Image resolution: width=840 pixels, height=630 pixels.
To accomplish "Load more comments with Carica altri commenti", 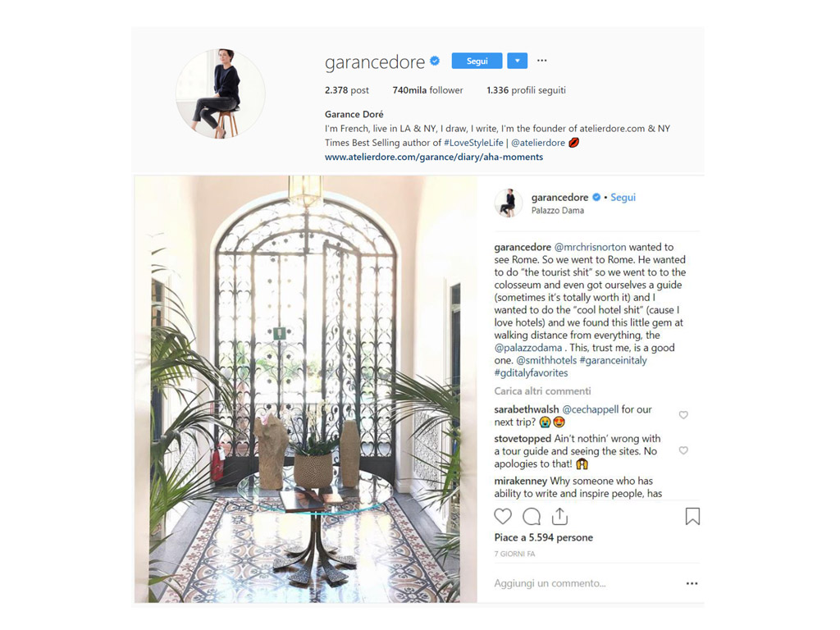I will pos(542,391).
